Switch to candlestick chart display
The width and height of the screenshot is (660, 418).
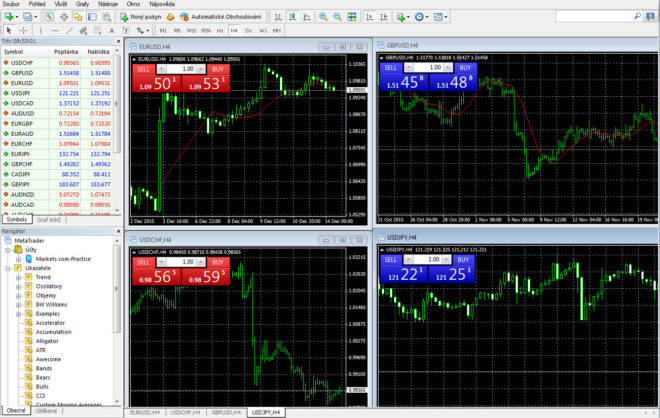pyautogui.click(x=293, y=17)
